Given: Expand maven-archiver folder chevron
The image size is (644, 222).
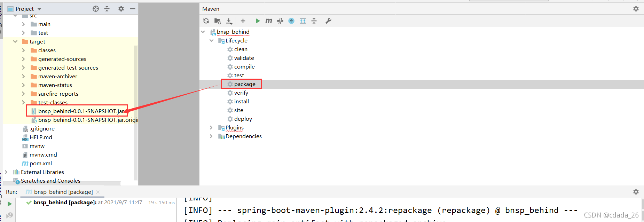Looking at the screenshot, I should pyautogui.click(x=23, y=76).
